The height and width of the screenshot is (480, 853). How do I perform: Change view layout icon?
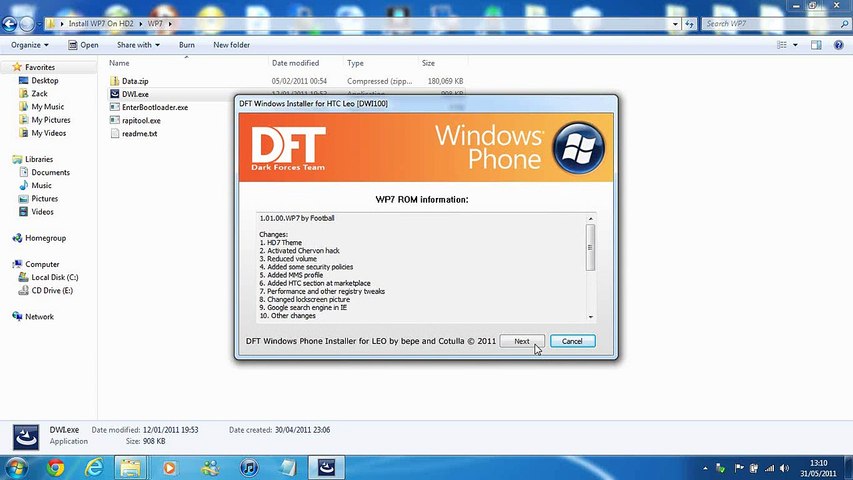(782, 45)
